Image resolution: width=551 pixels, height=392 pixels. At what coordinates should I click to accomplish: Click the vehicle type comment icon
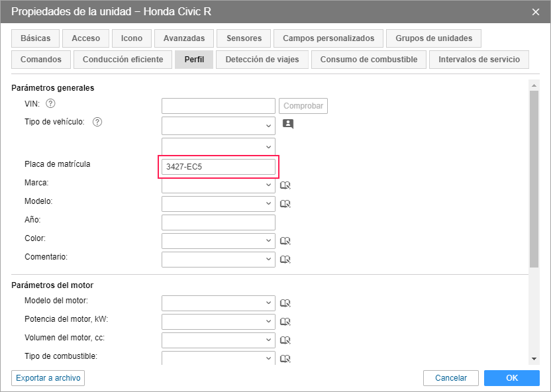click(x=287, y=123)
